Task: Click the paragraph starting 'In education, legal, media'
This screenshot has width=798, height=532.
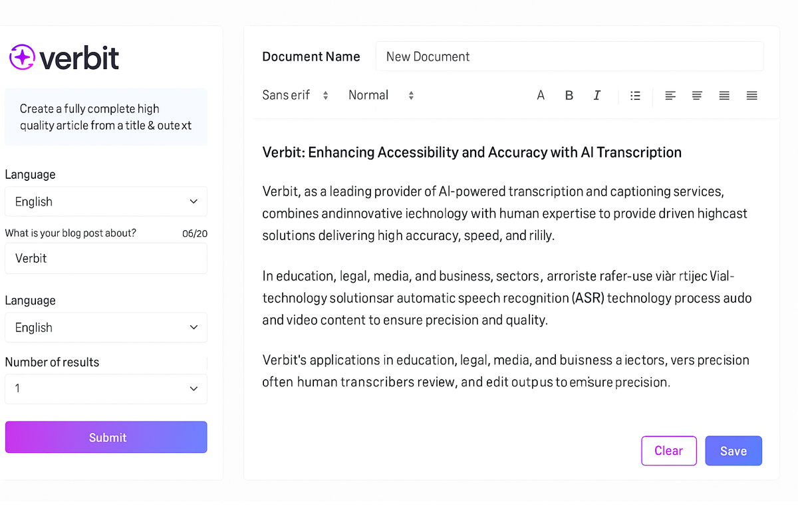Action: [x=507, y=298]
